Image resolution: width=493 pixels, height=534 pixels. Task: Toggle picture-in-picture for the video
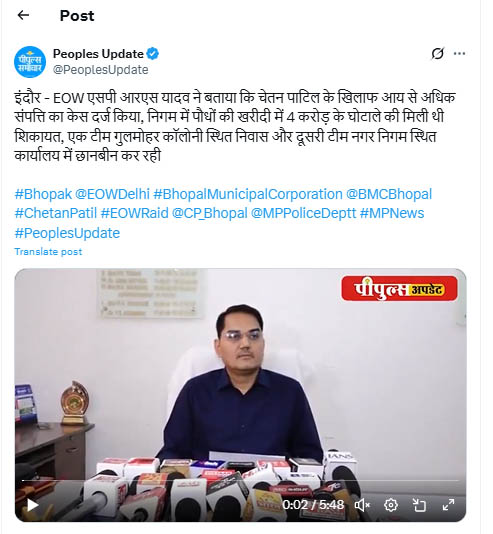tap(419, 505)
